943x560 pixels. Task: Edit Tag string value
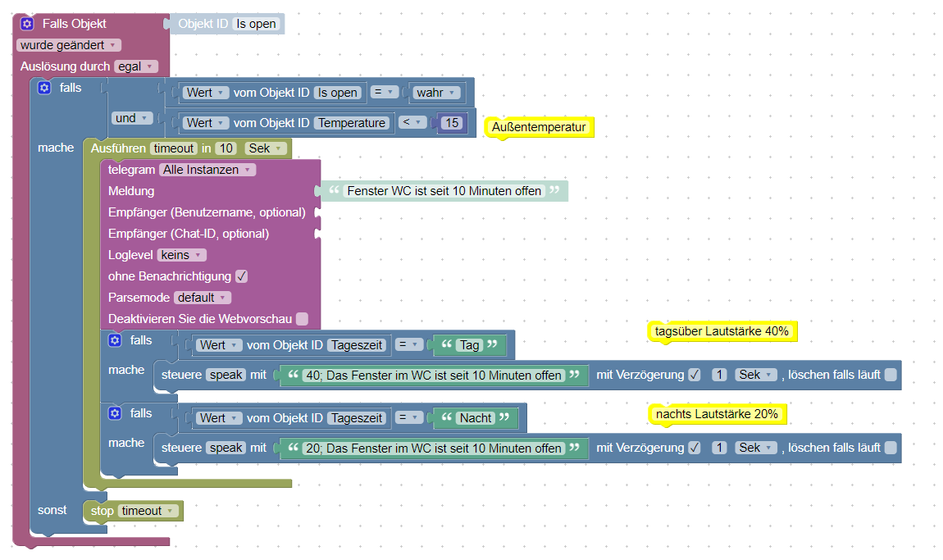[x=470, y=345]
